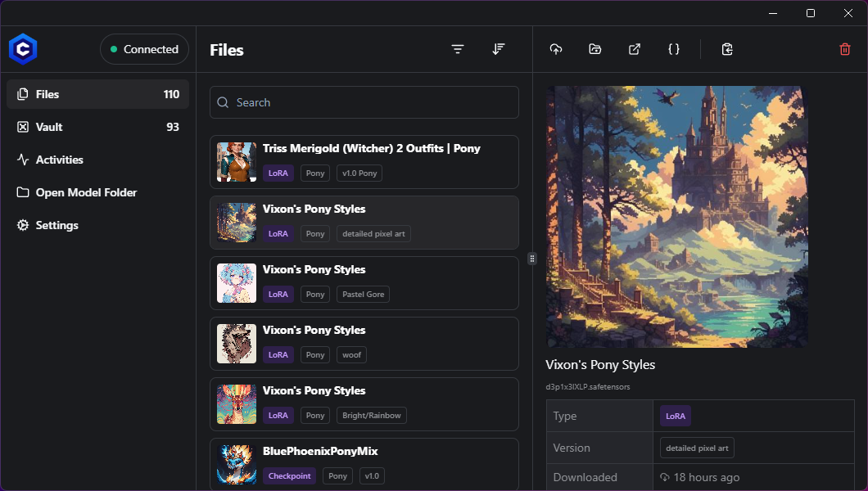Select the Triss Merigold (Witcher) 2 Outfits card title
Viewport: 868px width, 491px height.
point(372,148)
